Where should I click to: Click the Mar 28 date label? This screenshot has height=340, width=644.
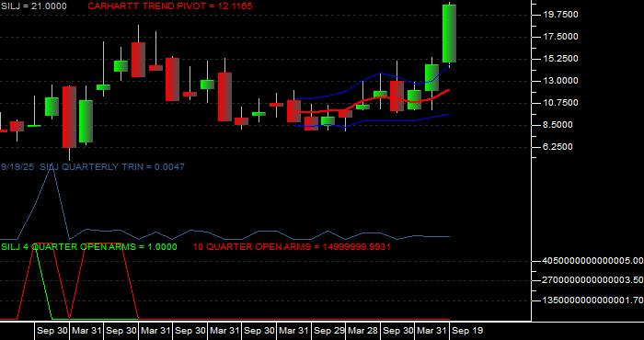coord(363,331)
